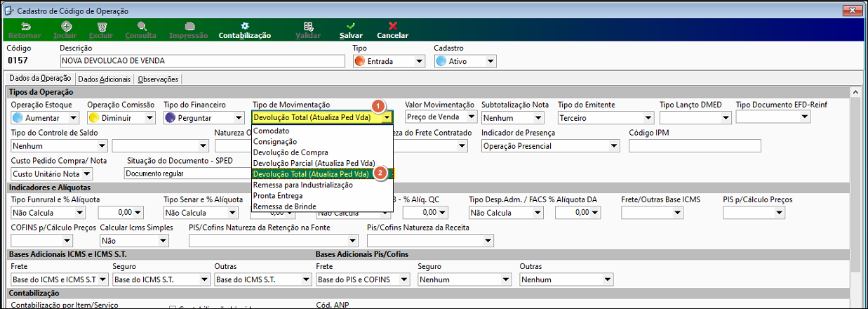Toggle checkbox beside Contabilização por Item/Serviço
Screen dimensions: 868x309
coord(173,308)
